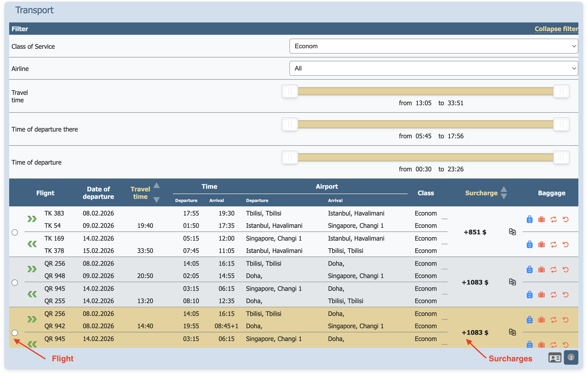Select highlighted QR 256 / QR 942 flight option

15,333
